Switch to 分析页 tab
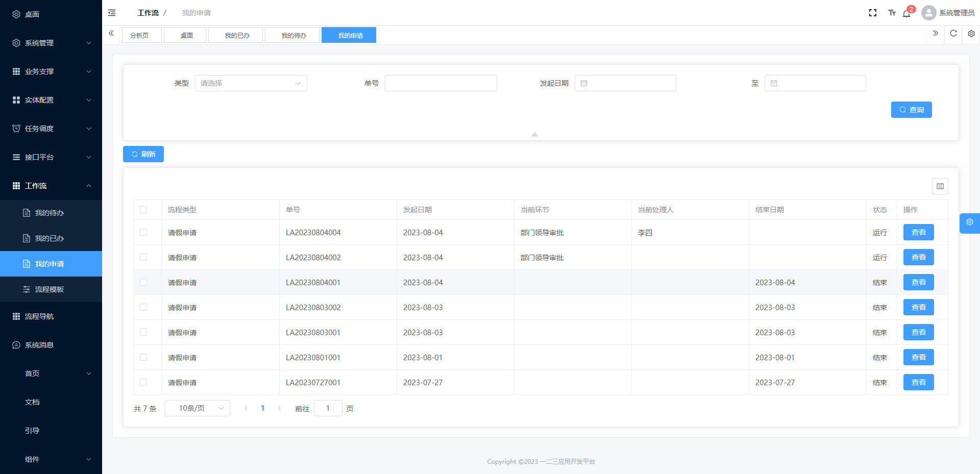This screenshot has height=474, width=980. (x=142, y=35)
